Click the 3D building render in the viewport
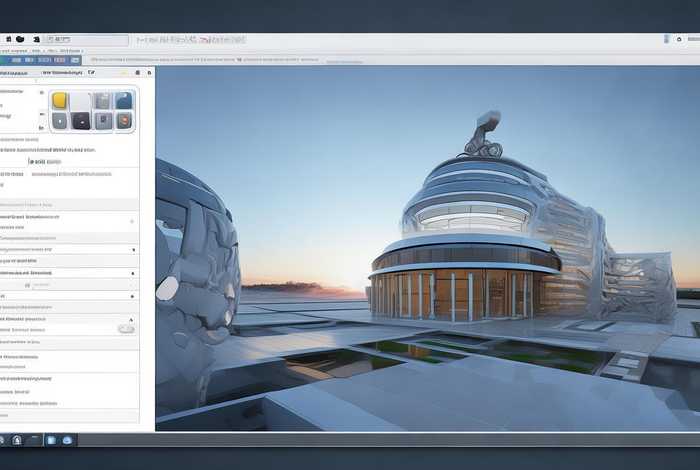 point(470,240)
